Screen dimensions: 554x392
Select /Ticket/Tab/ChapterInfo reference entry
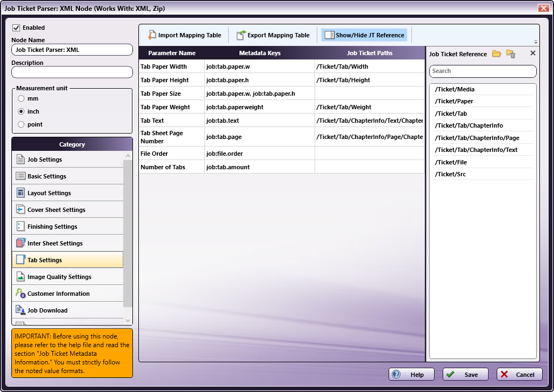pos(482,126)
